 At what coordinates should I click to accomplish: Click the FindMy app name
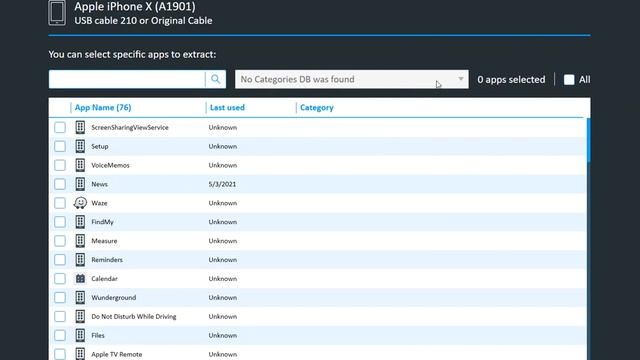pos(102,222)
